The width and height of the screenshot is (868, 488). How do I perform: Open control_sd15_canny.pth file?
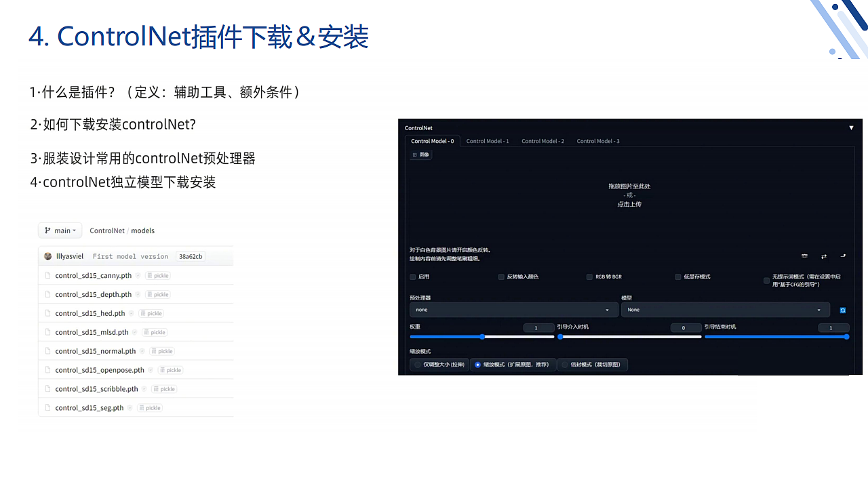94,276
